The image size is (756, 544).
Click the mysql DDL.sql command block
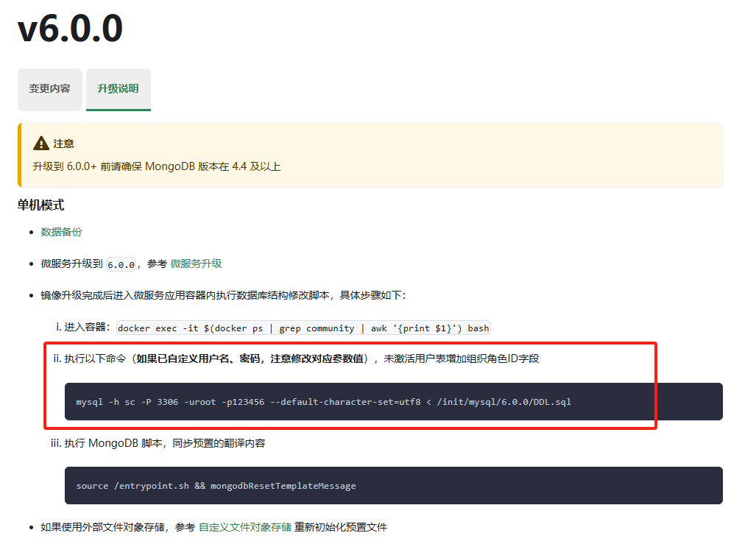393,402
